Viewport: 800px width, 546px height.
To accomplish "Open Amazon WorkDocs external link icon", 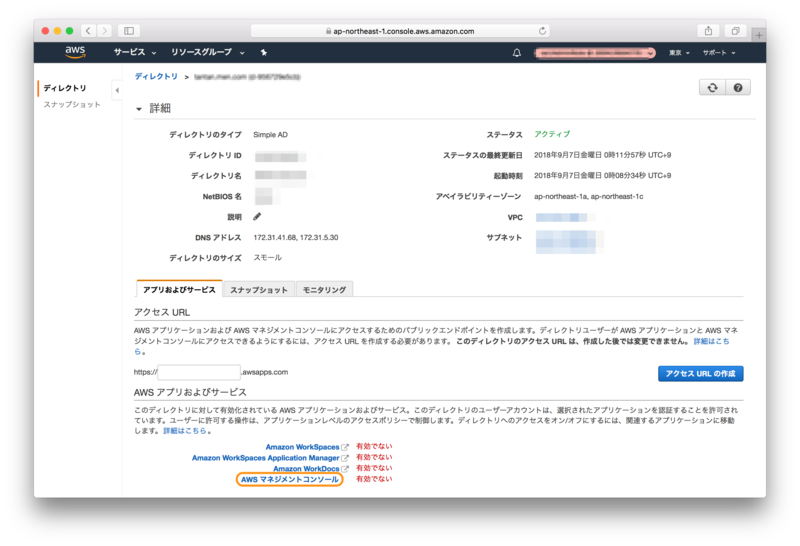I will coord(345,469).
